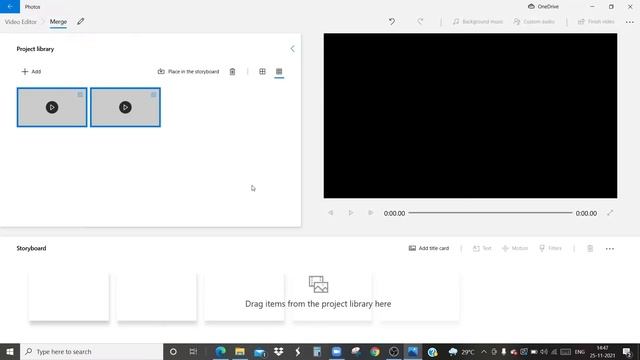Screen dimensions: 640x360
Task: Open the weather widget showing 29°C
Action: click(462, 351)
